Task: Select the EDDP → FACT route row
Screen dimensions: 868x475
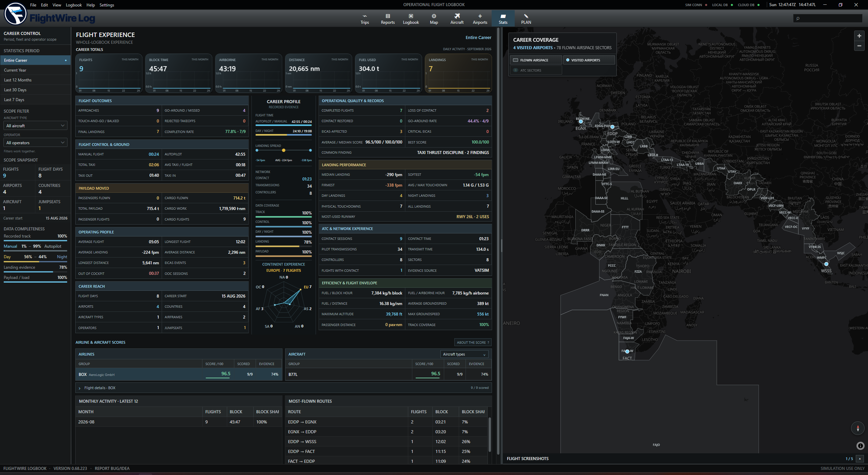Action: click(387, 451)
